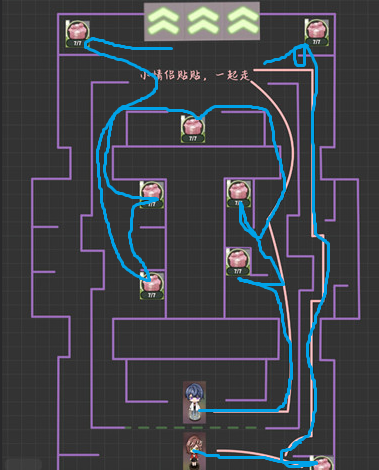Select the upper gift box in left column
The image size is (379, 470).
152,195
